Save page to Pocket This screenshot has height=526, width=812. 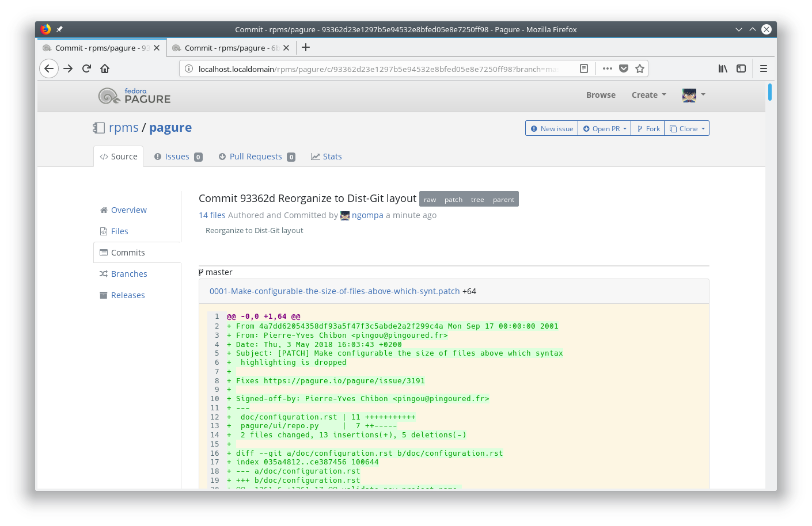point(624,68)
